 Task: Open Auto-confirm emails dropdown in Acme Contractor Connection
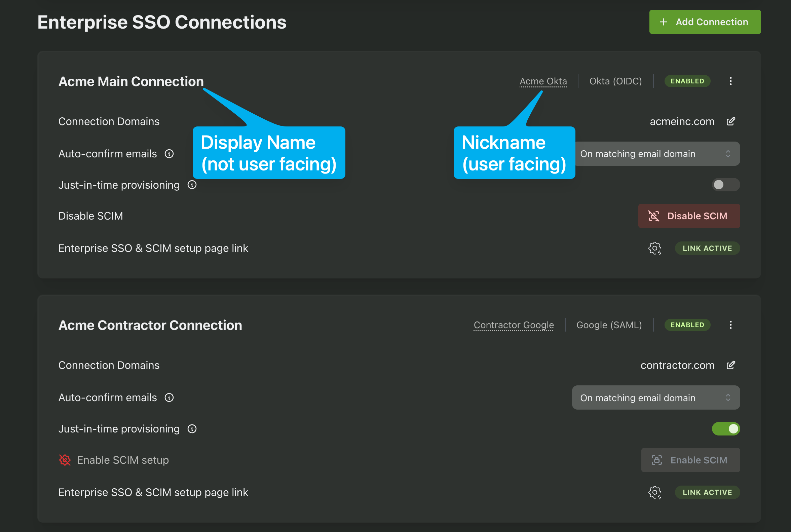pos(655,397)
